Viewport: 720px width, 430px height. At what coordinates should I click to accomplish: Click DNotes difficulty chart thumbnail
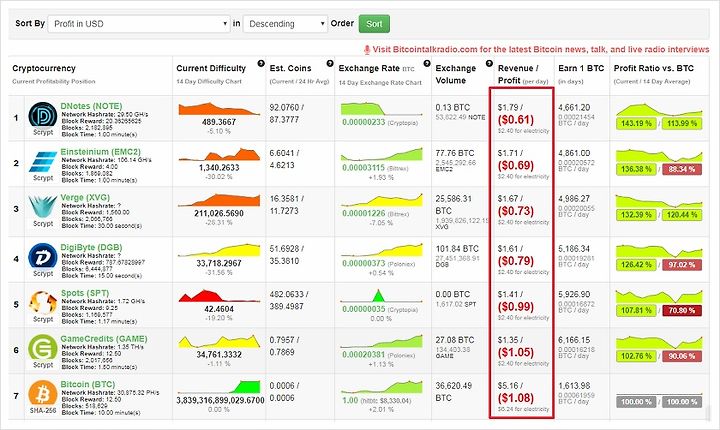click(x=219, y=109)
